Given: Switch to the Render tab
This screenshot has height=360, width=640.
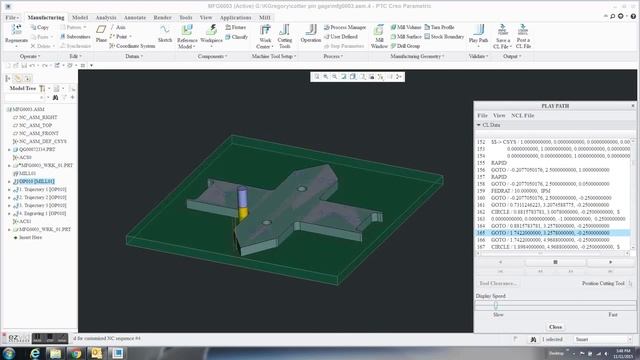Looking at the screenshot, I should pyautogui.click(x=162, y=18).
